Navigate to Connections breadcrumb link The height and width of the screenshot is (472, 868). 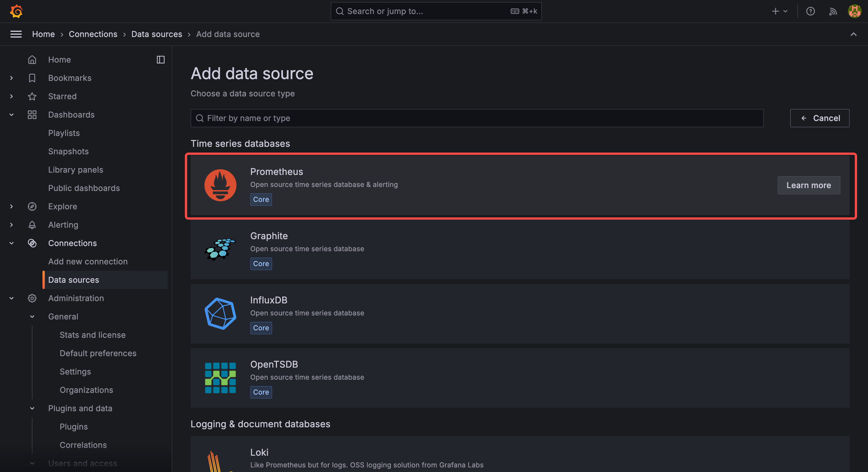[93, 34]
